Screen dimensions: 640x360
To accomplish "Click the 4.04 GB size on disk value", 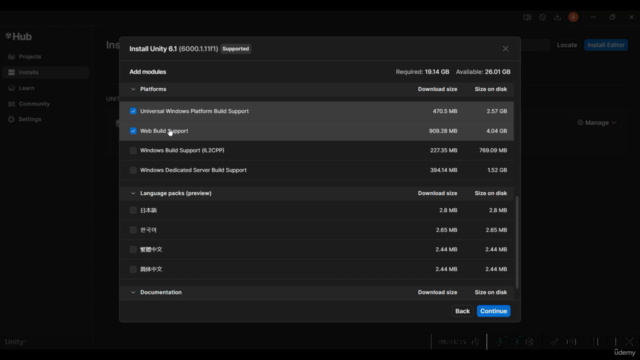I will [x=497, y=131].
